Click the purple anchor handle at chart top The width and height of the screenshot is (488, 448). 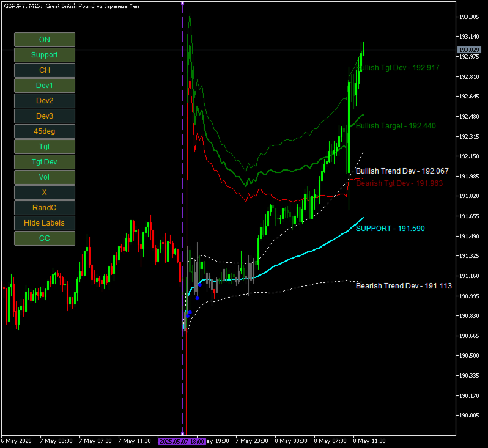point(183,4)
